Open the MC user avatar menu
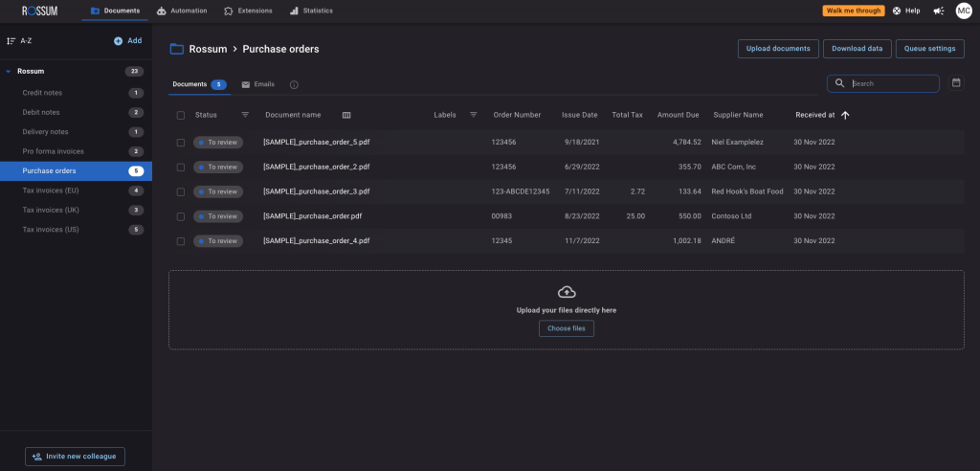 (x=963, y=11)
